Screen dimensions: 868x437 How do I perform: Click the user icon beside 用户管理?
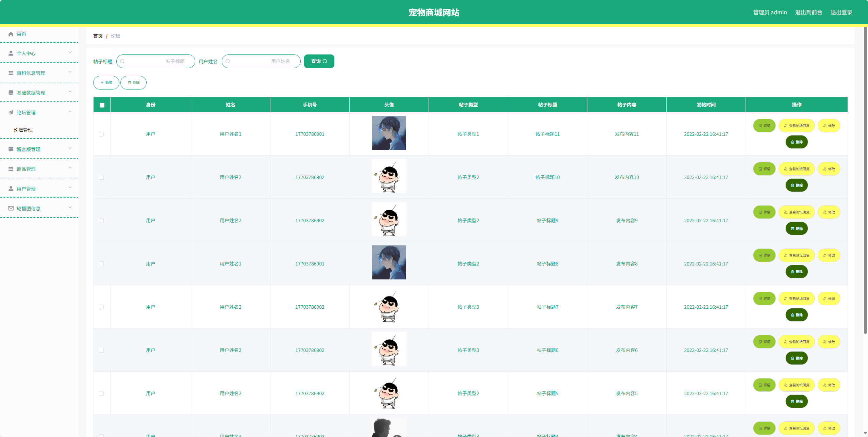click(x=11, y=189)
